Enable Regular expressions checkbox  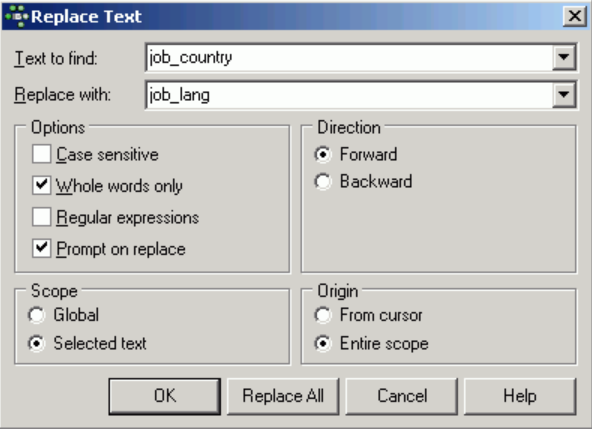[42, 217]
